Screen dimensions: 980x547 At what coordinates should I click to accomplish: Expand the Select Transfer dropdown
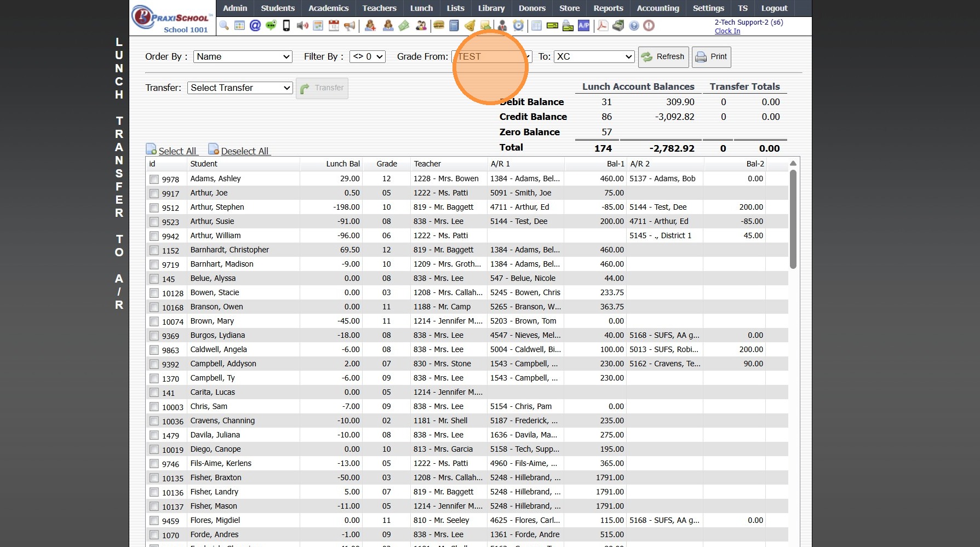[240, 88]
